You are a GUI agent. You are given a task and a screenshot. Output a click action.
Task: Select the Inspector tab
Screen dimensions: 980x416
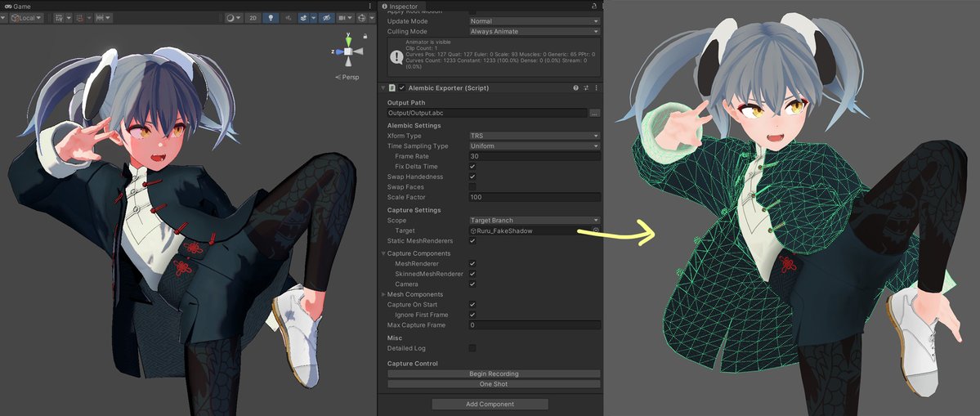coord(400,7)
